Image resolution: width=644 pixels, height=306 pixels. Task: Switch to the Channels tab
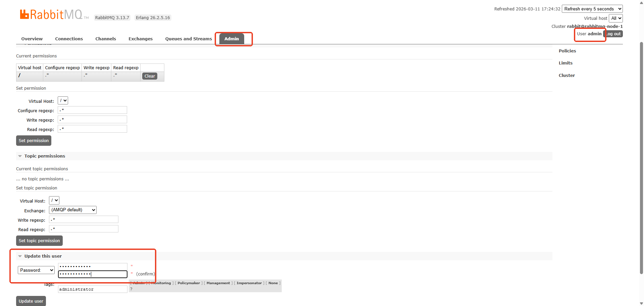(106, 39)
